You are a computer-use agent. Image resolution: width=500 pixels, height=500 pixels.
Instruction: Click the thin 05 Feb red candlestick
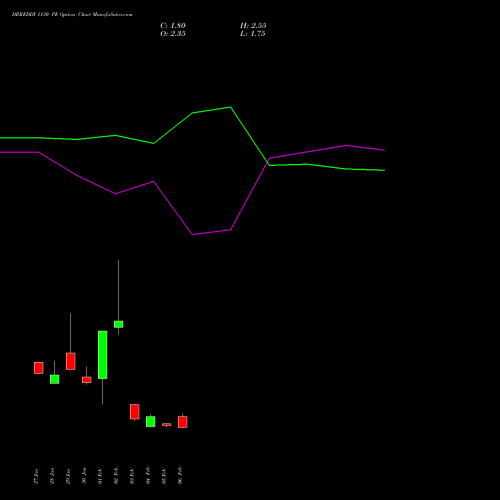click(167, 424)
